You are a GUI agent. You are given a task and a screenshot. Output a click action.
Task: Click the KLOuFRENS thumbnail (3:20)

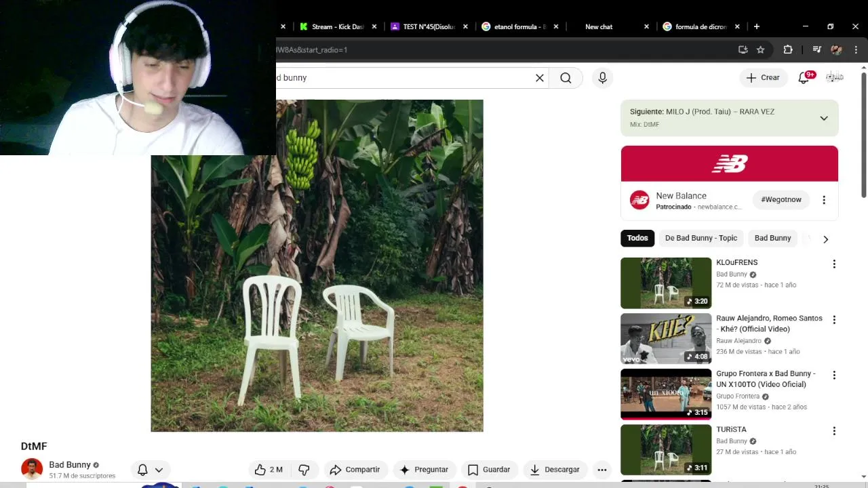(666, 283)
